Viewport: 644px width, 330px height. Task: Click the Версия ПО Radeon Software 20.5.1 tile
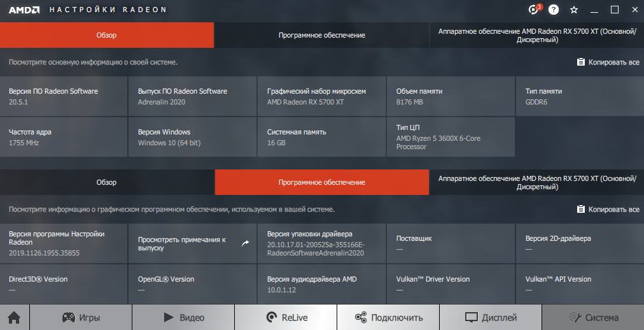click(x=63, y=96)
